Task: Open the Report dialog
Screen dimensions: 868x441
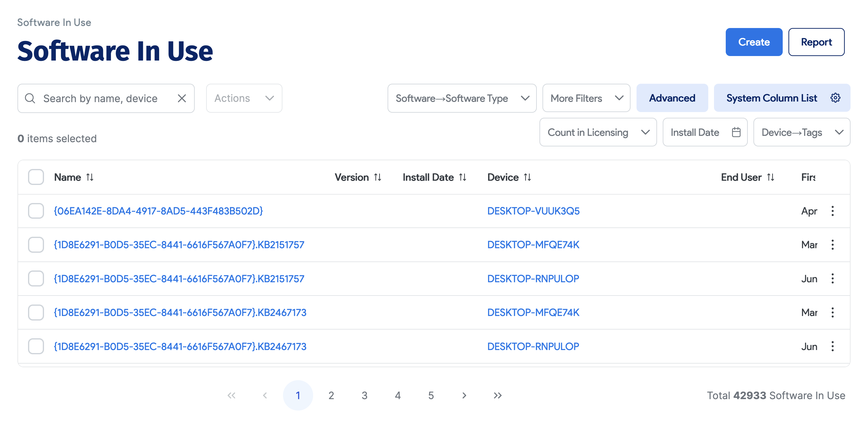Action: tap(816, 42)
